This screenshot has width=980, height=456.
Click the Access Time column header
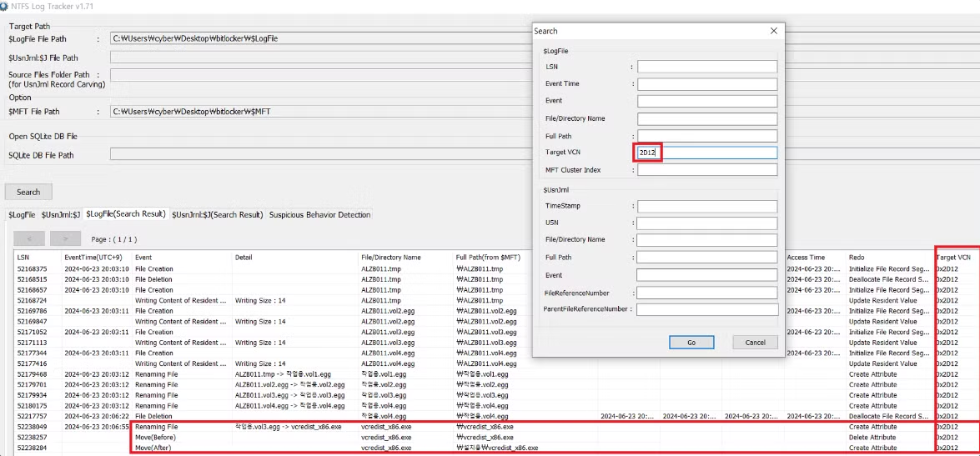tap(815, 258)
